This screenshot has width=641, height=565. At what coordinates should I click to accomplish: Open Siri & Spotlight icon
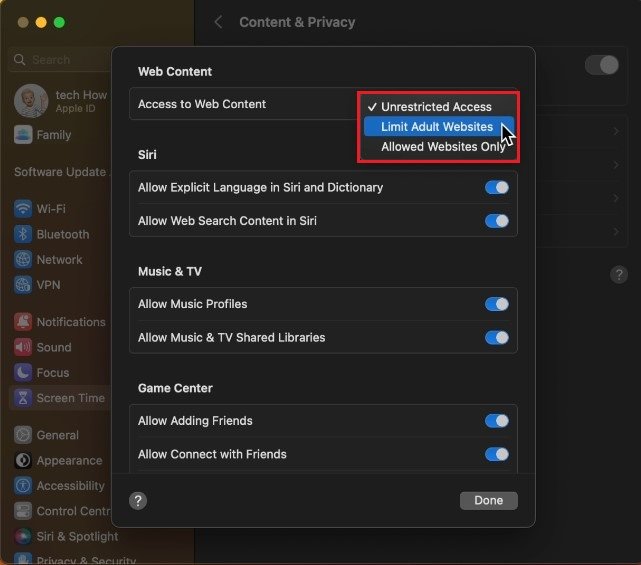click(23, 536)
